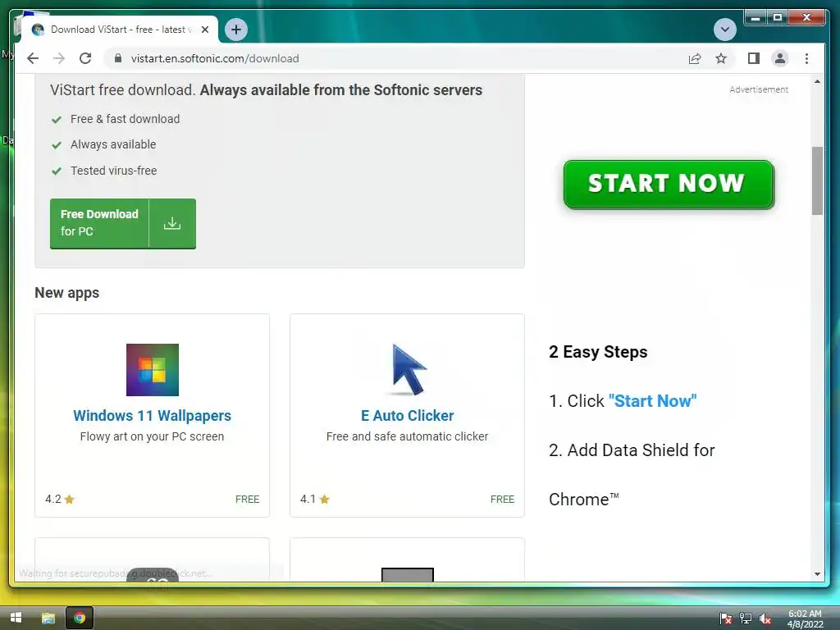Click FREE label on Windows 11 Wallpapers card
This screenshot has width=840, height=630.
[x=247, y=500]
